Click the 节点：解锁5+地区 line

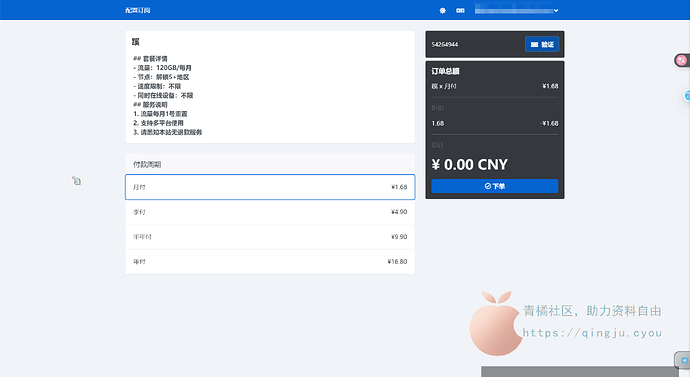[161, 77]
